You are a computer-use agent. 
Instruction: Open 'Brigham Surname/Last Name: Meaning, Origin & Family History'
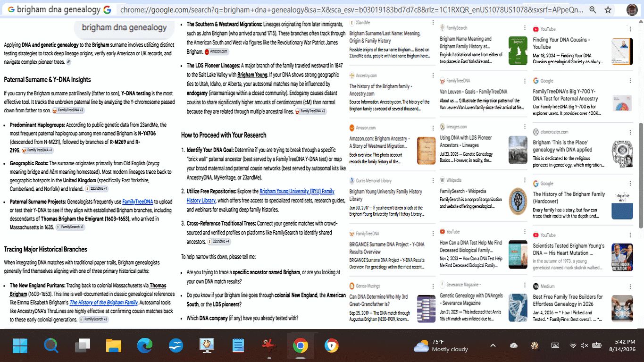(385, 37)
